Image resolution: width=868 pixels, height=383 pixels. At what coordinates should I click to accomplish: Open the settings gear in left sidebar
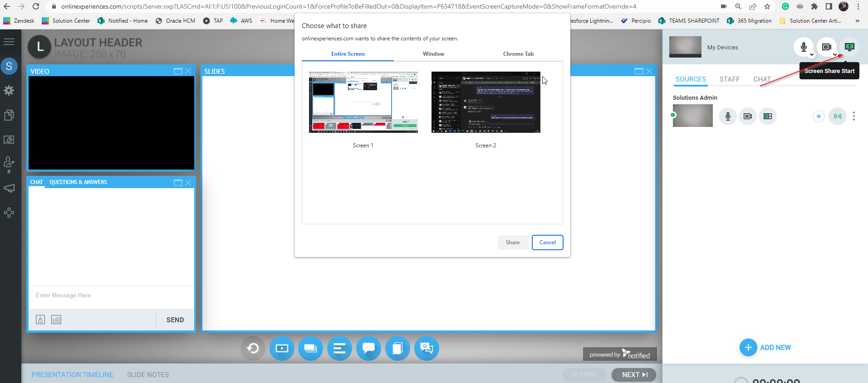click(9, 91)
